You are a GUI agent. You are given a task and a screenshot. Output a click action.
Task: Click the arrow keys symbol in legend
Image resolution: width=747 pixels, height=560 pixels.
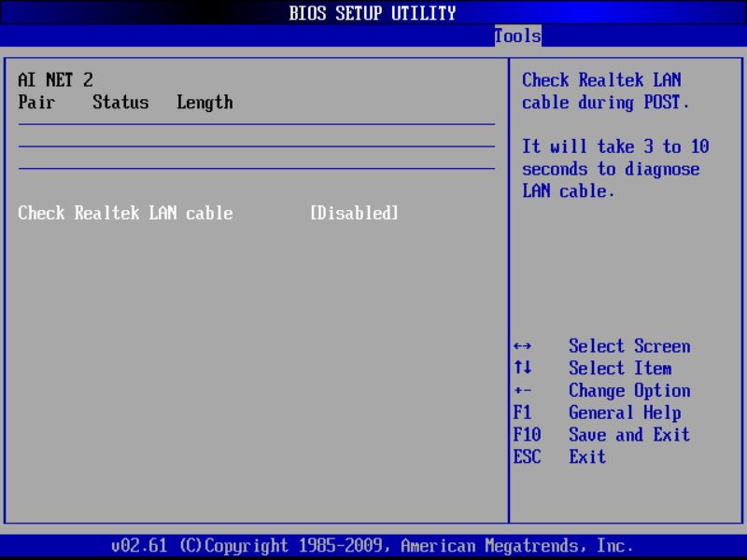pyautogui.click(x=523, y=346)
